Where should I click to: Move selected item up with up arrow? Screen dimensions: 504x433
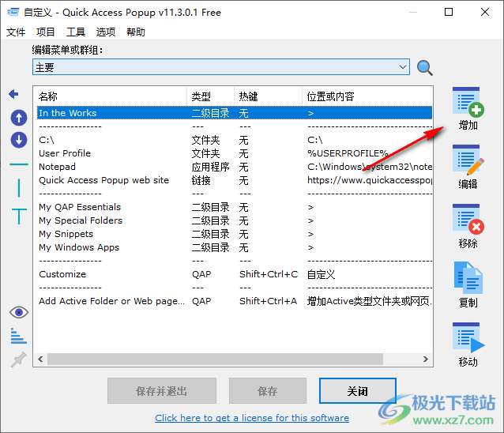point(19,118)
